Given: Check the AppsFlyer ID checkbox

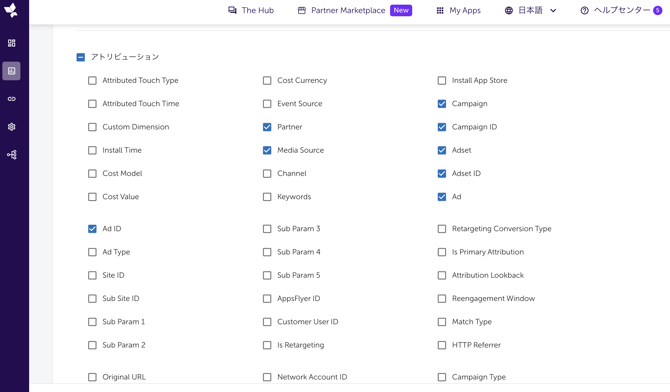Looking at the screenshot, I should click(x=267, y=299).
